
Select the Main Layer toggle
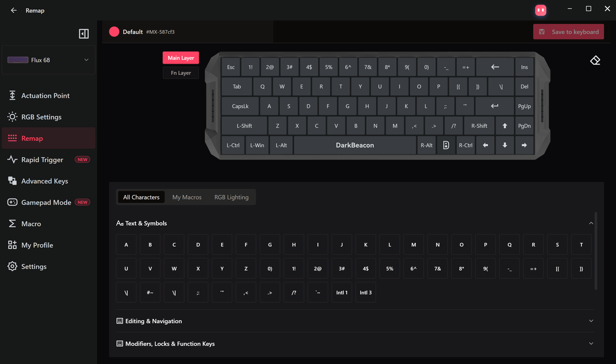point(181,58)
